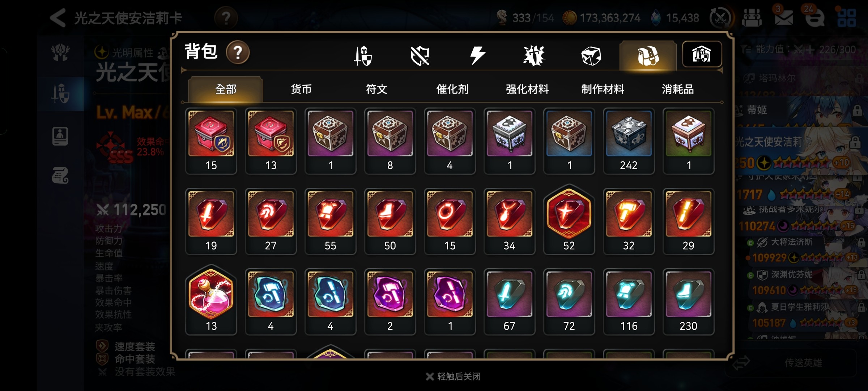The height and width of the screenshot is (391, 868).
Task: Go back with the arrow beside 光之天使安洁莉卡
Action: pyautogui.click(x=58, y=17)
